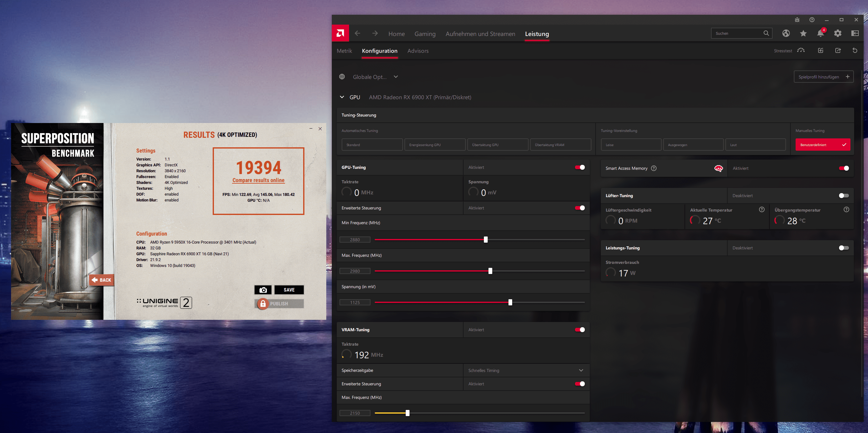Viewport: 868px width, 433px height.
Task: Open the settings gear icon
Action: click(x=838, y=33)
